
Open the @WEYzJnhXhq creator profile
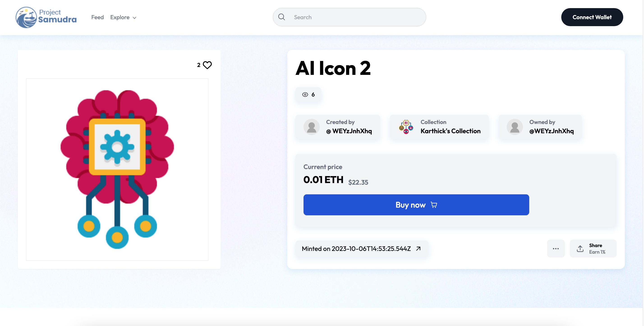349,131
